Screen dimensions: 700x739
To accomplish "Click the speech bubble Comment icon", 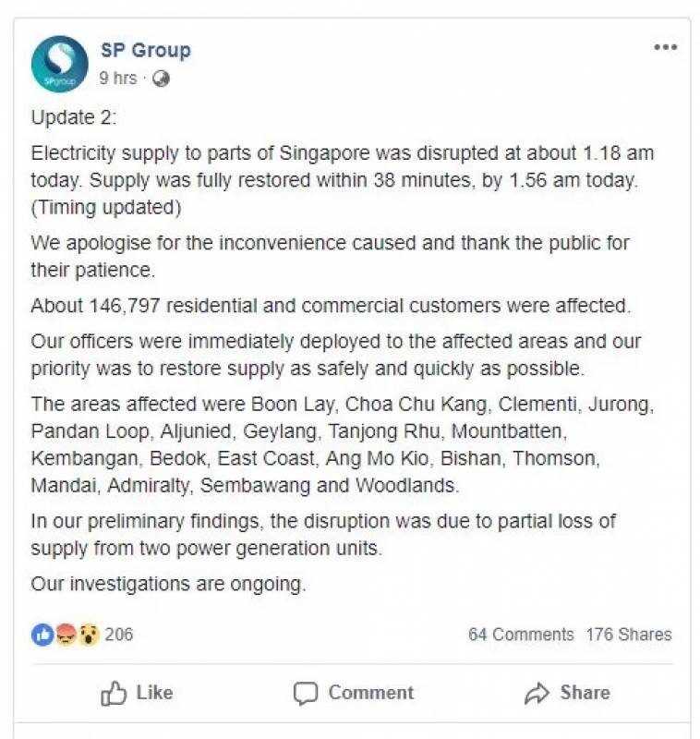I will 306,693.
